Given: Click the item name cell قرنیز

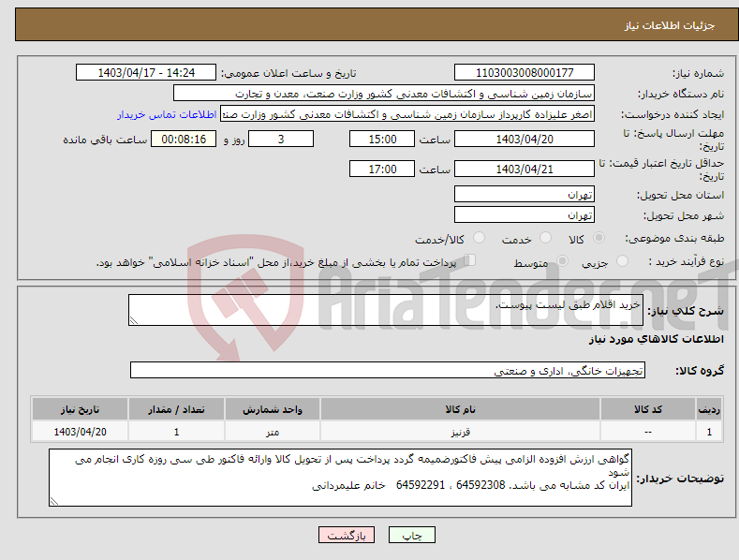Looking at the screenshot, I should pyautogui.click(x=461, y=432).
